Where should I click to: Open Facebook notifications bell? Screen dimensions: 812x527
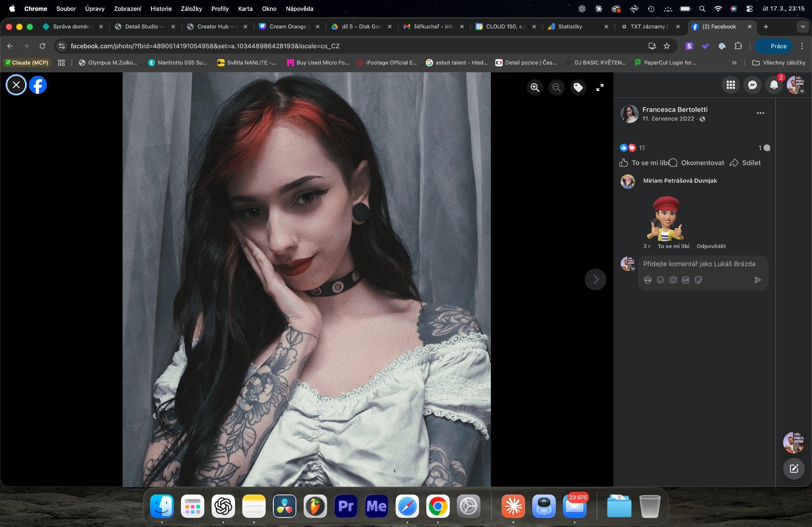point(774,85)
